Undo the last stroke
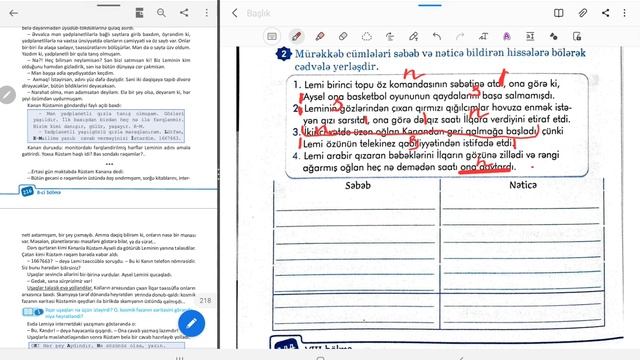 coord(437,37)
